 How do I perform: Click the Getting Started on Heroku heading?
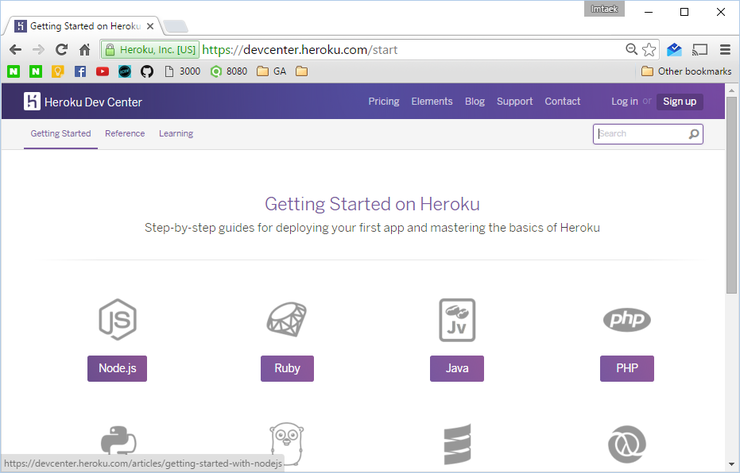click(x=372, y=204)
